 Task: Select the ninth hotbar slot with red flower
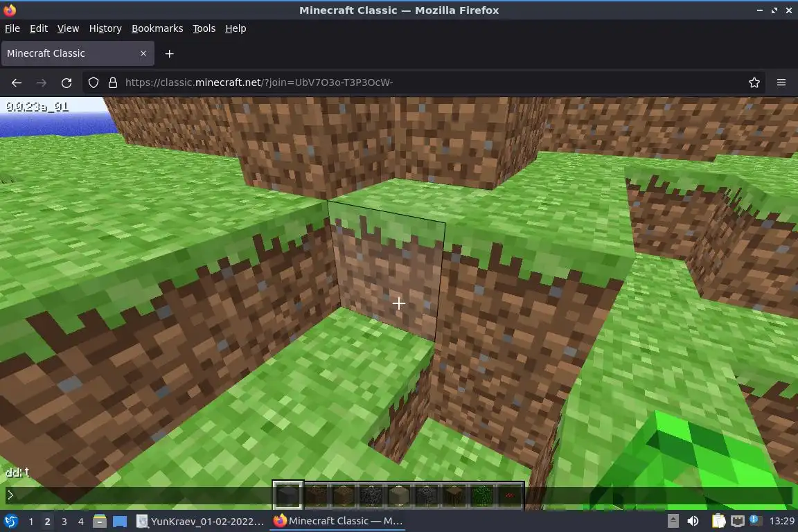[509, 495]
